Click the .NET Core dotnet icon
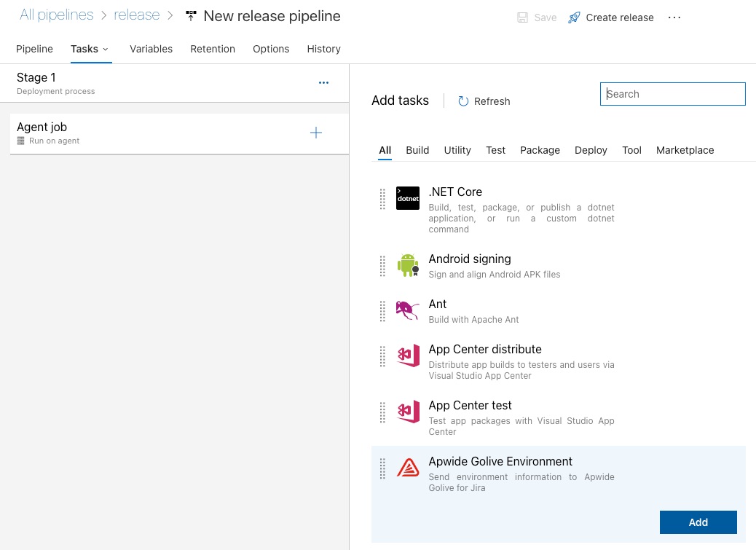Viewport: 756px width, 550px height. coord(408,198)
